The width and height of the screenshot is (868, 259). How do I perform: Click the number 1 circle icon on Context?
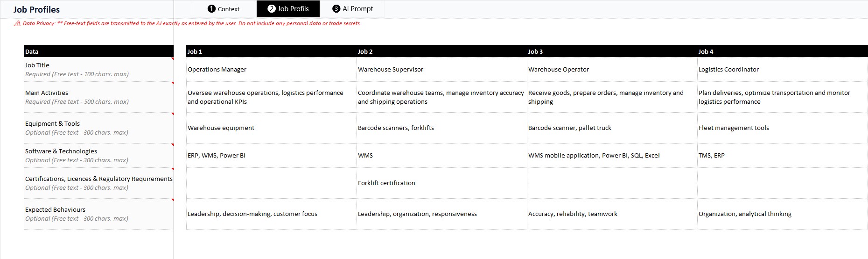click(x=211, y=9)
